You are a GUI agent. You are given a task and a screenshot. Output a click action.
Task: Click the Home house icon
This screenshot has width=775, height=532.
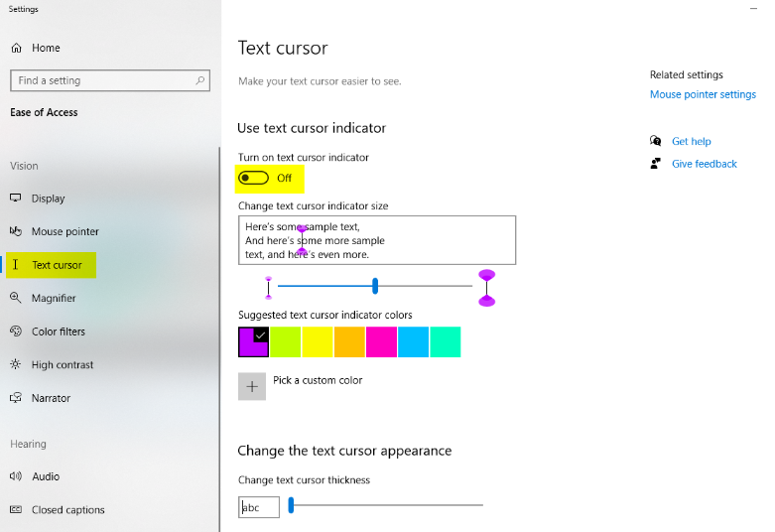pos(16,48)
